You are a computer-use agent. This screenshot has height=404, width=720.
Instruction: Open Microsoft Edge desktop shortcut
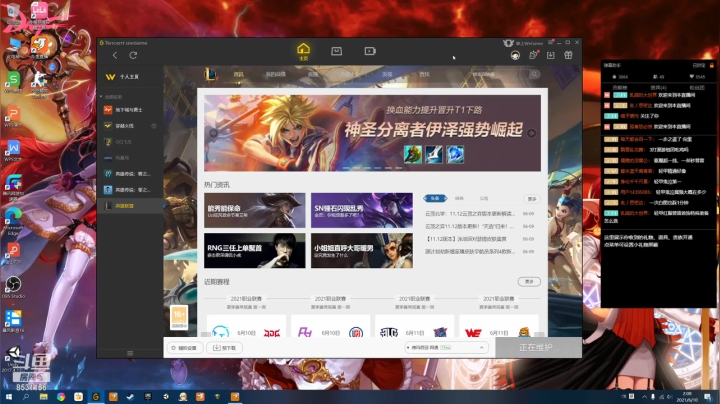click(x=13, y=222)
